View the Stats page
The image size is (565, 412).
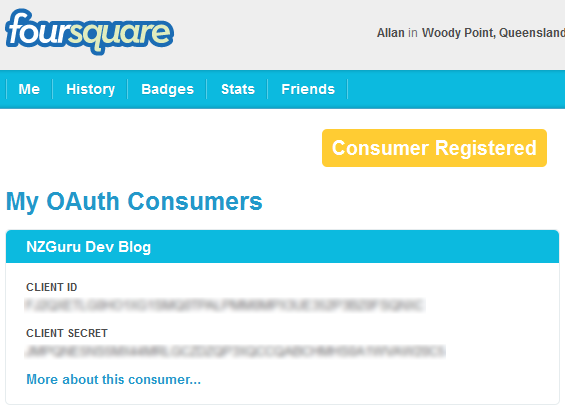pyautogui.click(x=238, y=89)
